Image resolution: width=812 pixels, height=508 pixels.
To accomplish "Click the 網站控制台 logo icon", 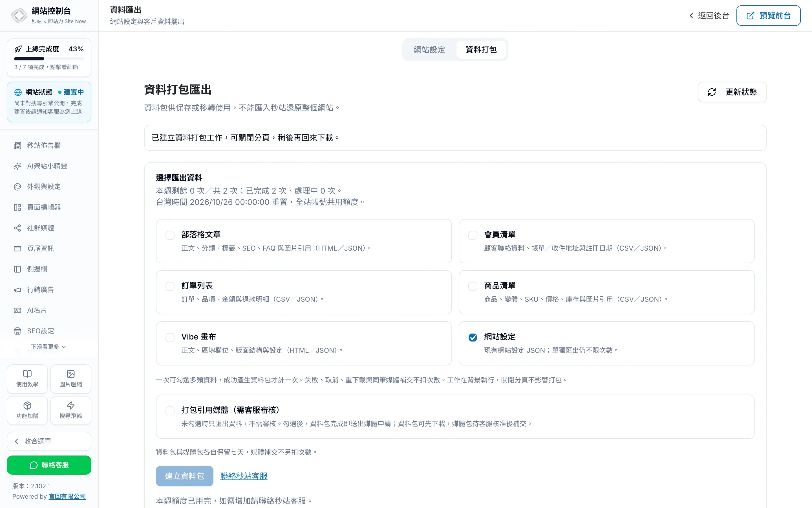I will point(19,16).
